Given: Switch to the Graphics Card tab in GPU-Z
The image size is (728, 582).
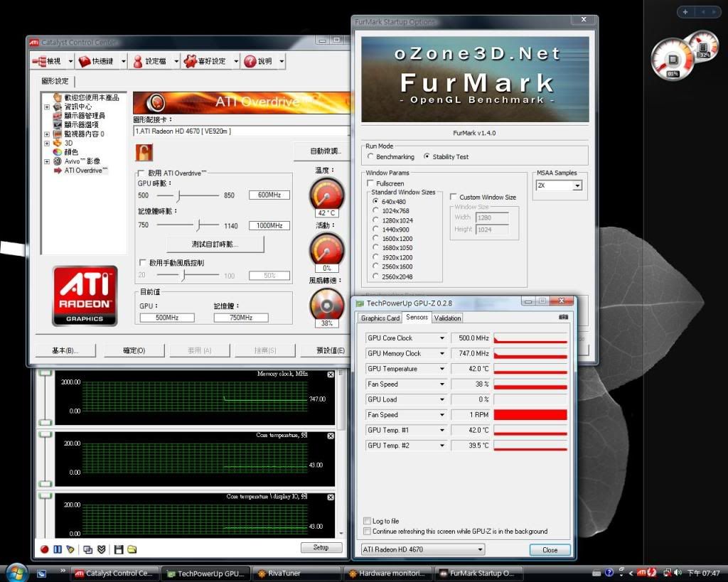Looking at the screenshot, I should (380, 318).
